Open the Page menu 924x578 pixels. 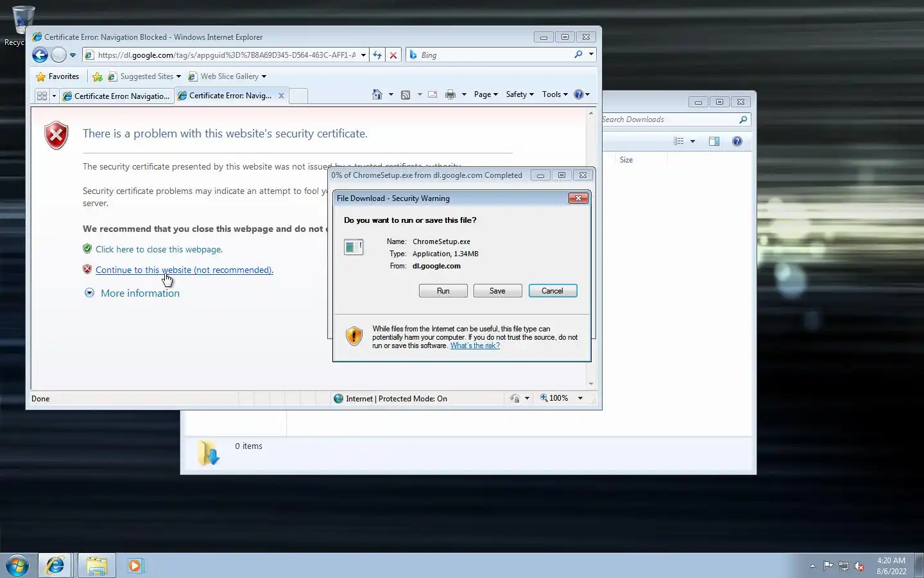coord(486,94)
